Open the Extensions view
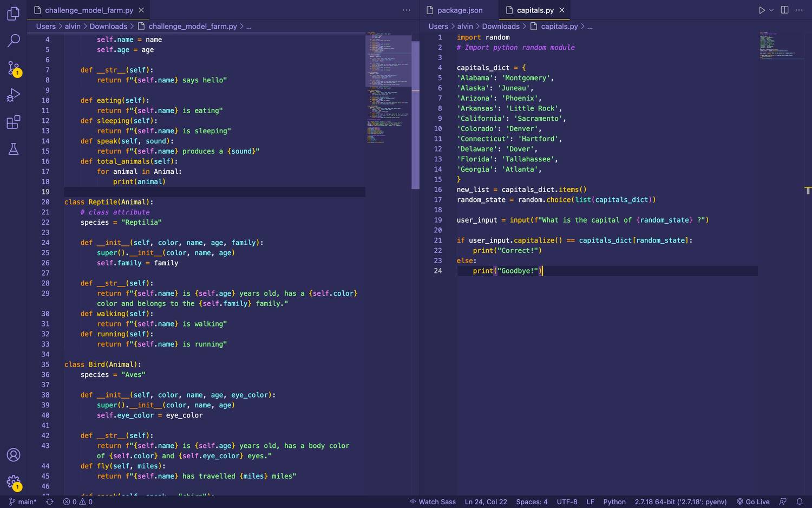Screen dimensions: 812x508 14,122
